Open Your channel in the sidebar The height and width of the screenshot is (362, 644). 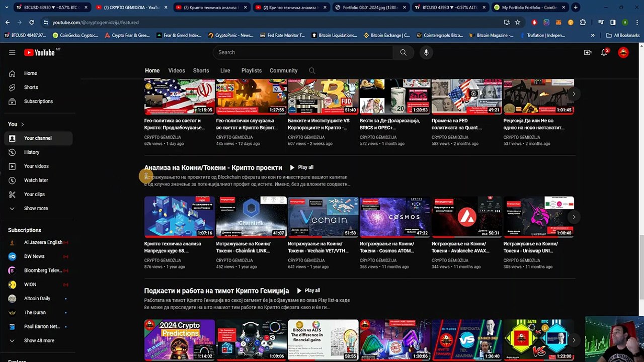pos(38,138)
